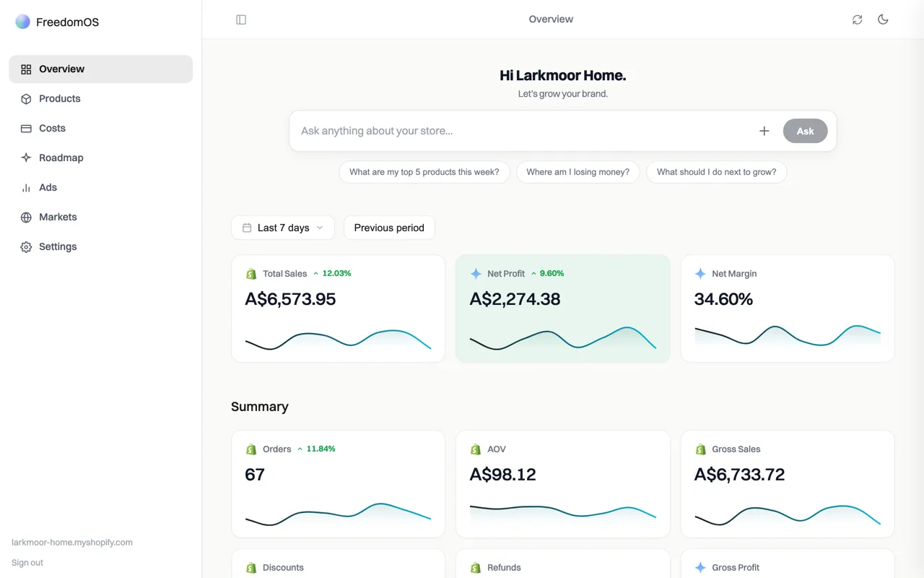The width and height of the screenshot is (924, 578).
Task: Open the Total Sales sparkline chart
Action: click(x=338, y=340)
